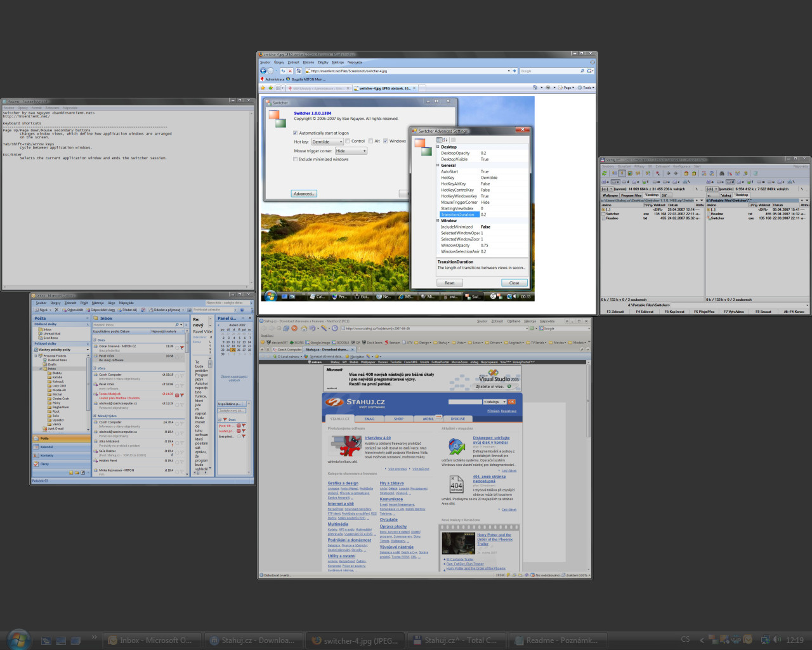Click Reset button in Advanced Settings
The width and height of the screenshot is (812, 650).
coord(449,283)
